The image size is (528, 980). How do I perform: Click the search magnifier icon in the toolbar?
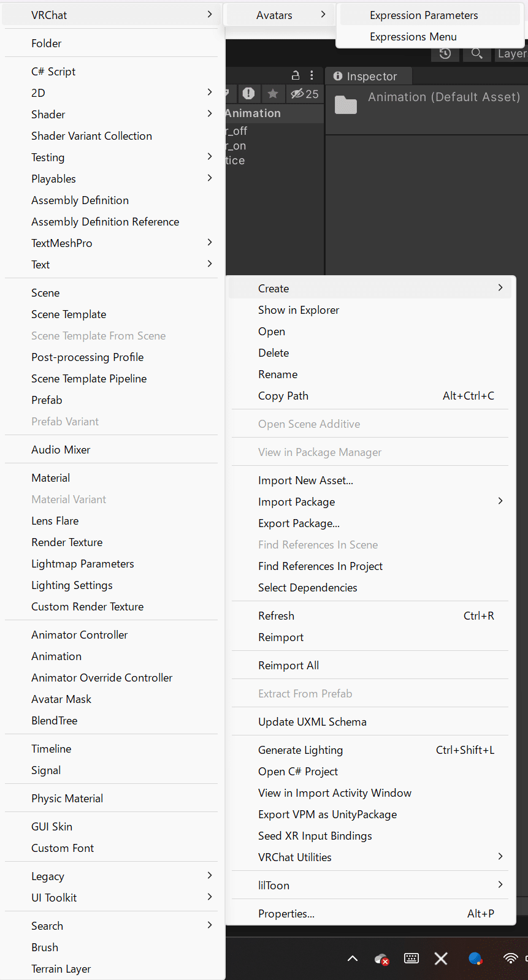click(476, 54)
